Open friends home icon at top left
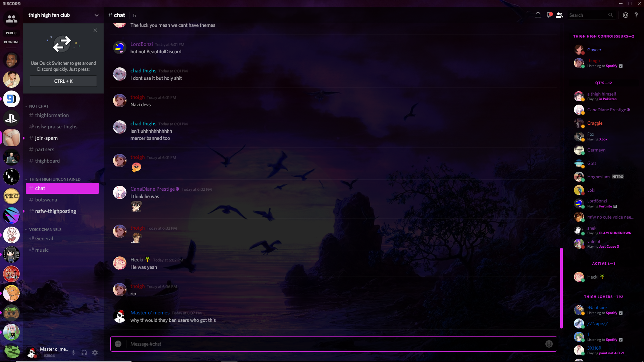644x362 pixels. [11, 19]
